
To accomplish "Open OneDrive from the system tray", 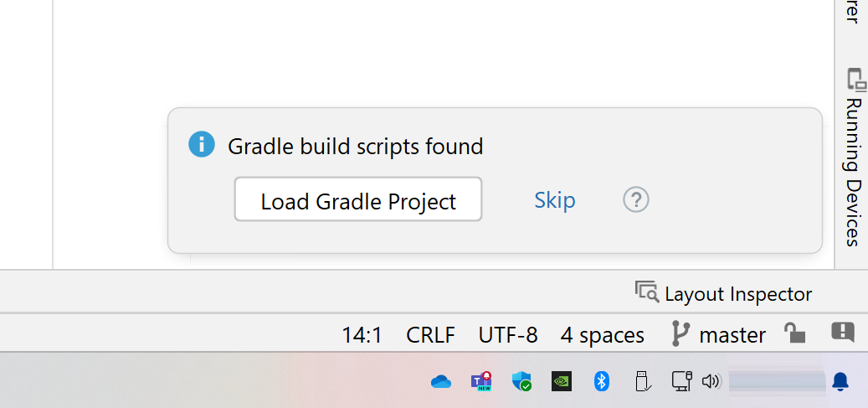I will tap(441, 382).
